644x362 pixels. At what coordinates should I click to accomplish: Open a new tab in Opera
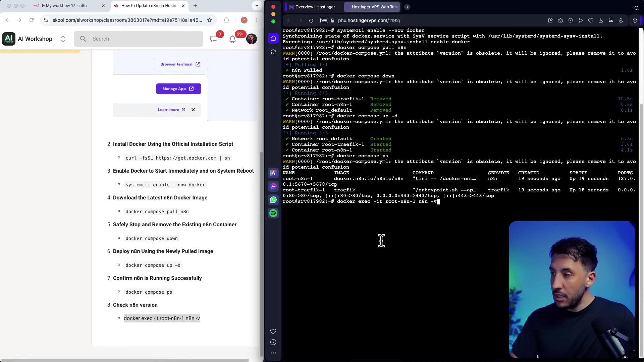click(x=407, y=7)
